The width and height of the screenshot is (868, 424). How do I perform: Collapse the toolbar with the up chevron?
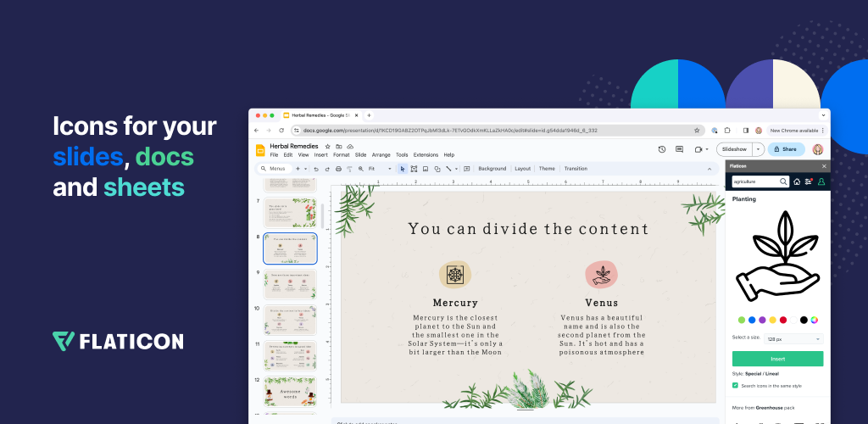tap(709, 169)
